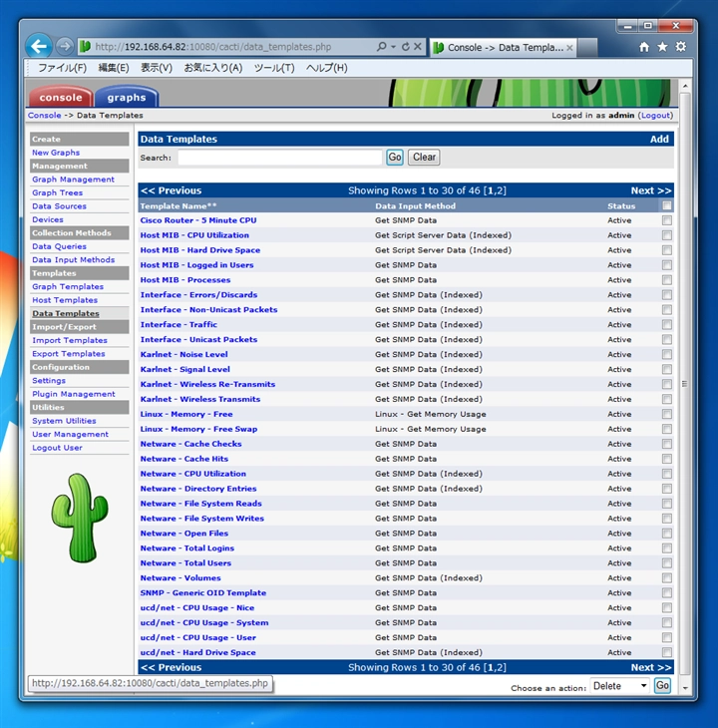Open the new tab button

coord(587,47)
